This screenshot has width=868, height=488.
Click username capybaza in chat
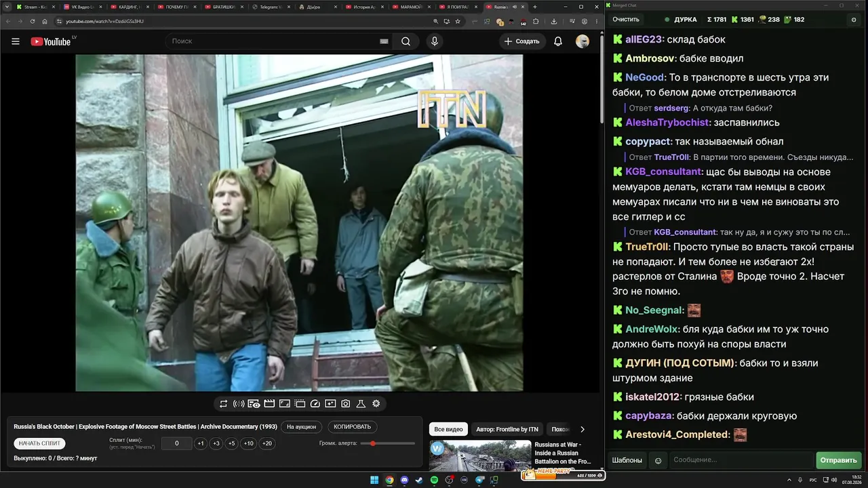[649, 416]
